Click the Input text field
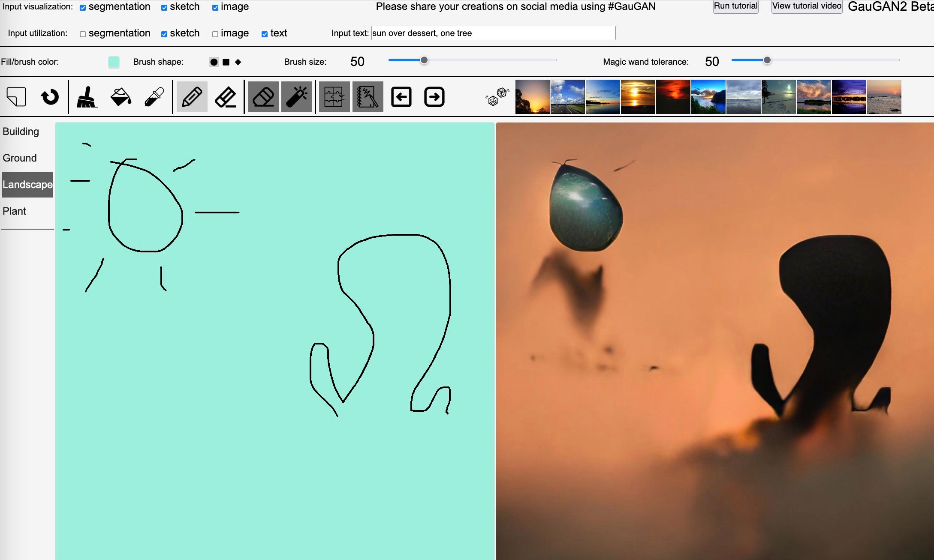The height and width of the screenshot is (560, 934). 493,33
